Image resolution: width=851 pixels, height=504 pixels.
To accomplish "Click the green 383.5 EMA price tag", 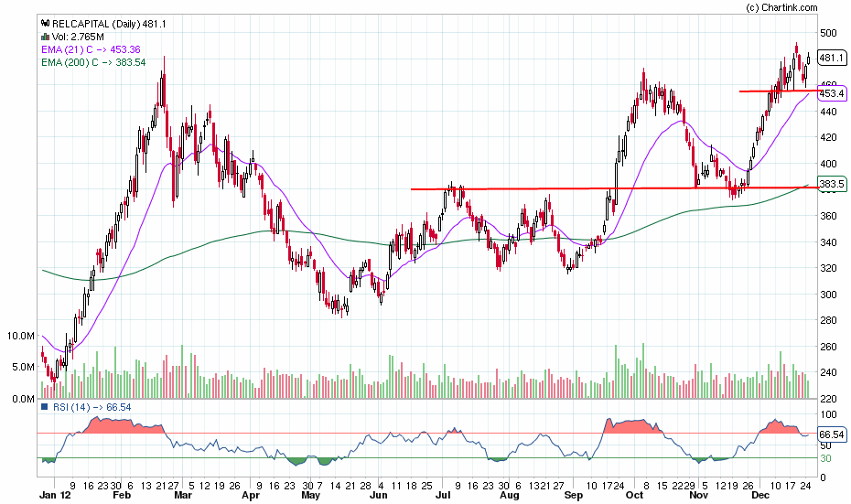I will tap(832, 184).
